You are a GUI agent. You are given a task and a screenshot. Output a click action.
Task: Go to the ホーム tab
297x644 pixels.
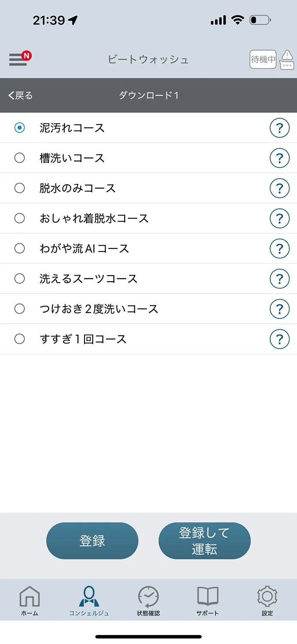pyautogui.click(x=30, y=601)
